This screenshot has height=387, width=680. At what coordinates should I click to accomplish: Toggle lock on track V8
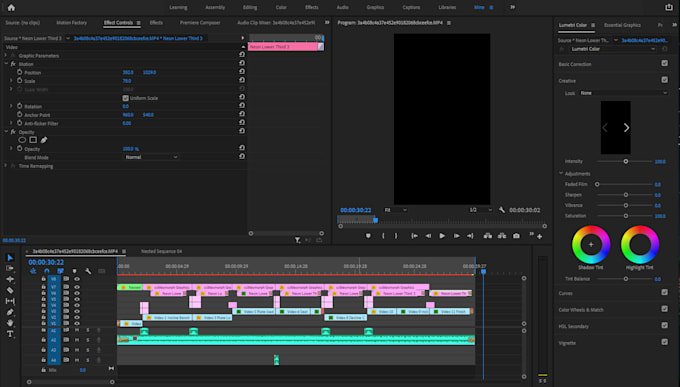coord(43,279)
